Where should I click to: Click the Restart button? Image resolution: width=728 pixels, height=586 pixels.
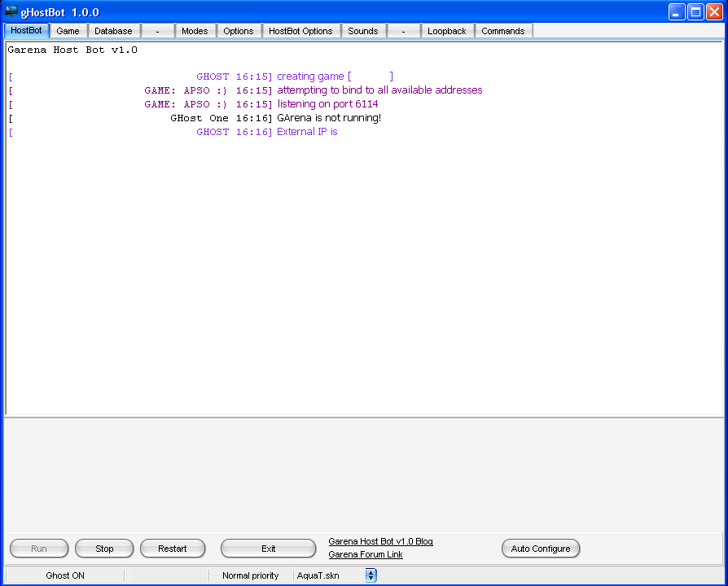(173, 549)
